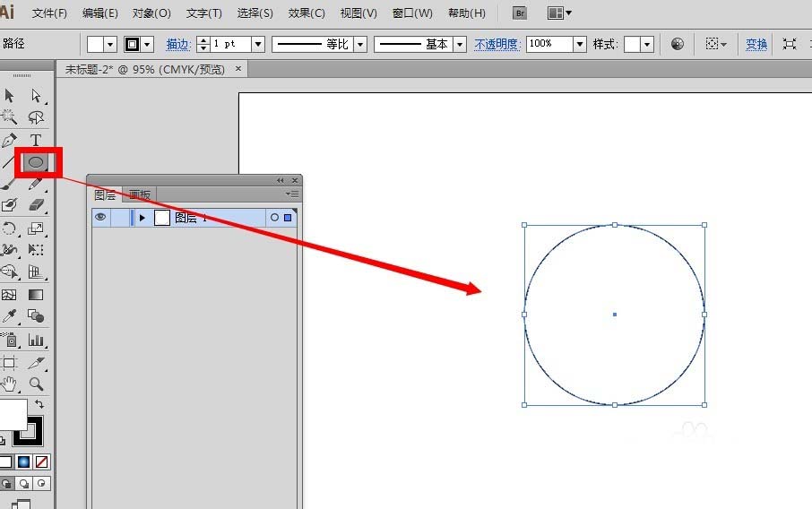Pick the Gradient tool

tap(36, 295)
